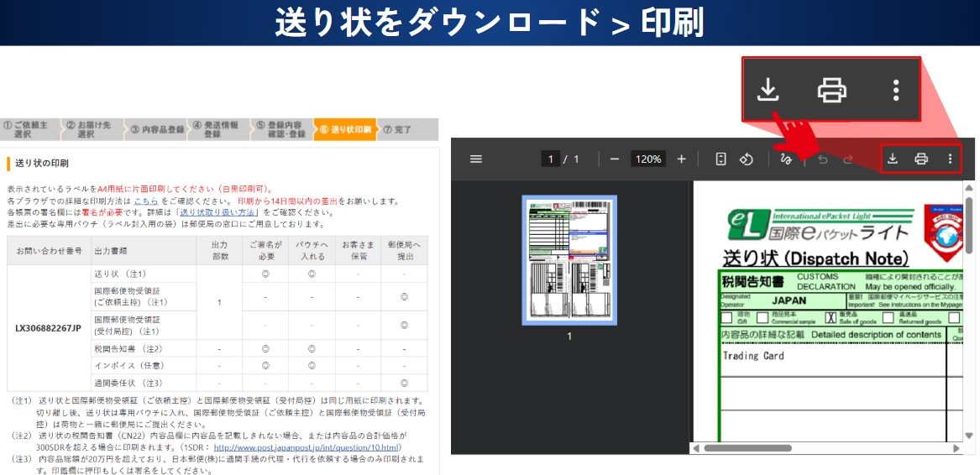Toggle the PDF sidebar hamburger menu
980x475 pixels.
(476, 159)
